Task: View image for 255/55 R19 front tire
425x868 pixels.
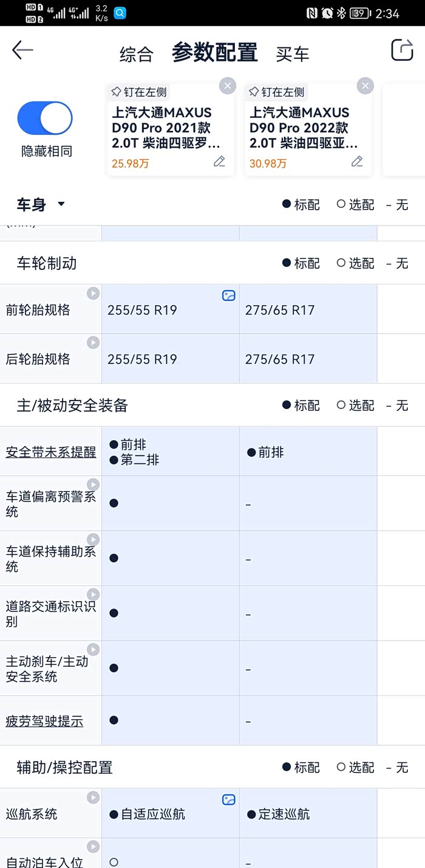Action: click(x=228, y=295)
